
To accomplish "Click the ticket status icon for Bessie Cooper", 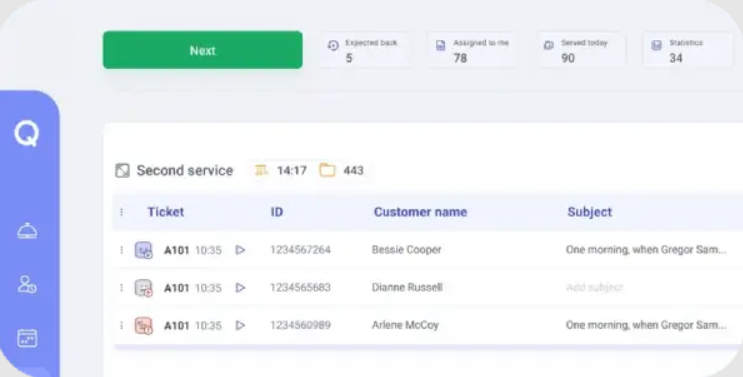I will 144,250.
